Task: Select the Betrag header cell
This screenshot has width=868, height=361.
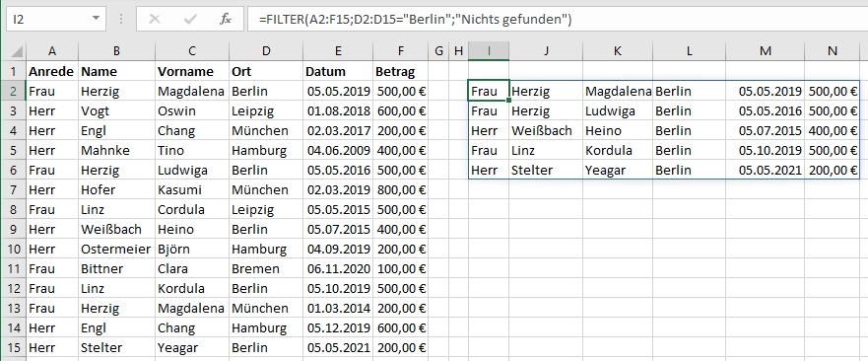Action: [401, 72]
